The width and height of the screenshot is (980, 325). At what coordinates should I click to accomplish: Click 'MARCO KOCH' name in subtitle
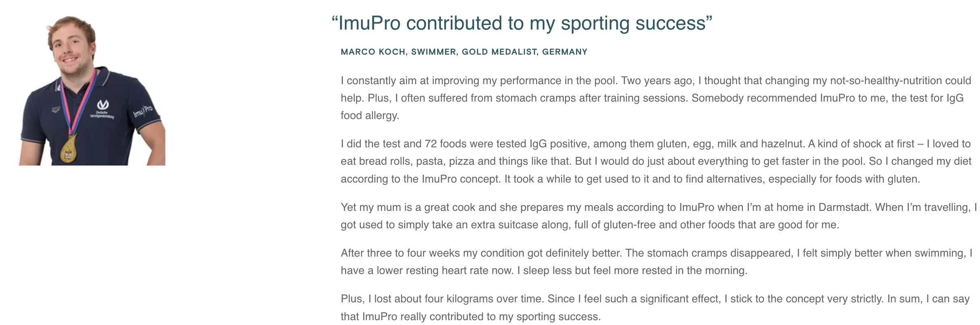(373, 52)
